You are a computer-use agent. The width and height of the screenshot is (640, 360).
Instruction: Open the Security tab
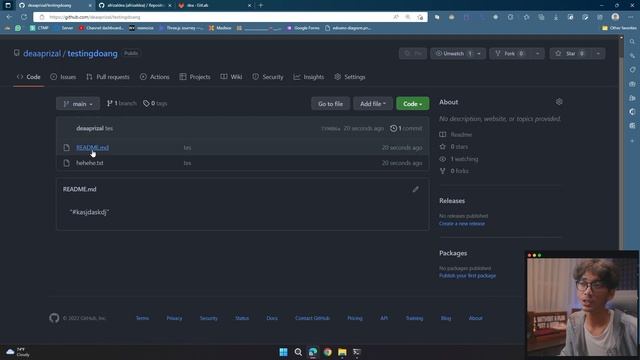click(268, 77)
